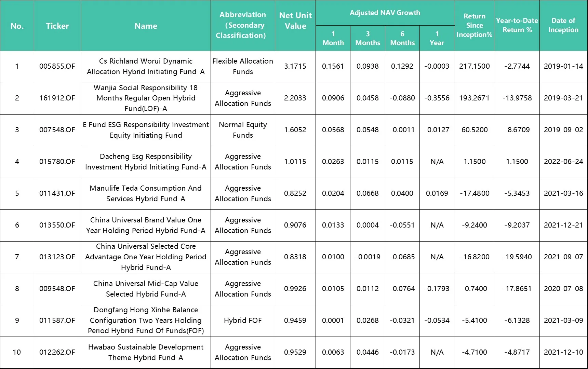Click Hwabao Sustainable Development fund name
Screen dimensions: 588x369
tap(146, 352)
